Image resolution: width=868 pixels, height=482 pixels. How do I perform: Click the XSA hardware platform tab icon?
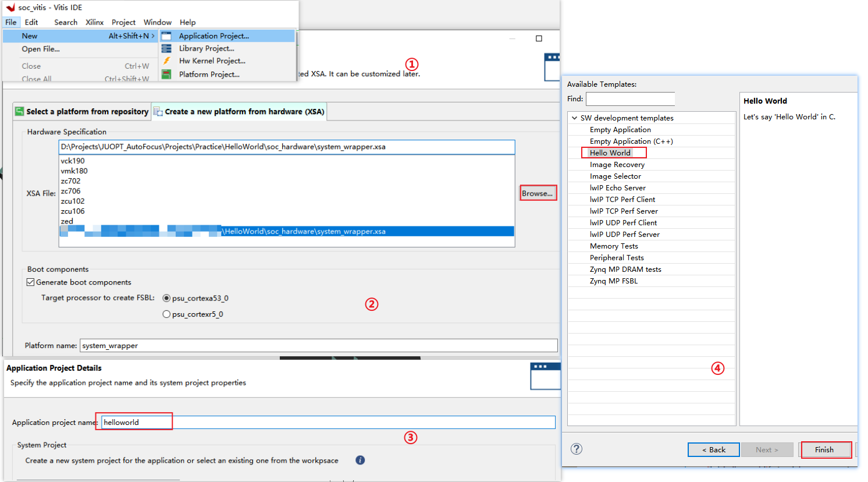158,111
